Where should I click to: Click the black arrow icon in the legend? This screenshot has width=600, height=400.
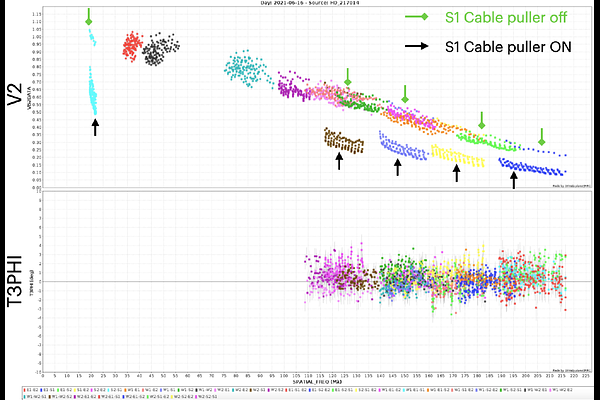tap(420, 47)
